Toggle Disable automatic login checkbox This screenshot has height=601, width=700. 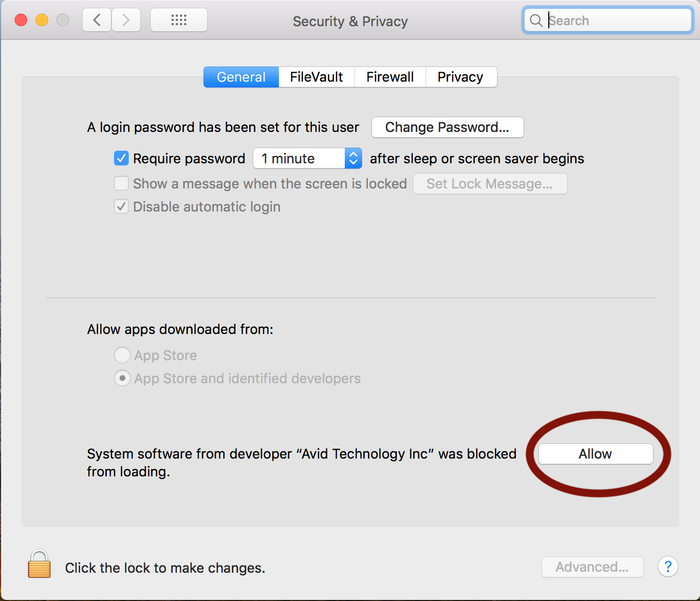(x=121, y=206)
